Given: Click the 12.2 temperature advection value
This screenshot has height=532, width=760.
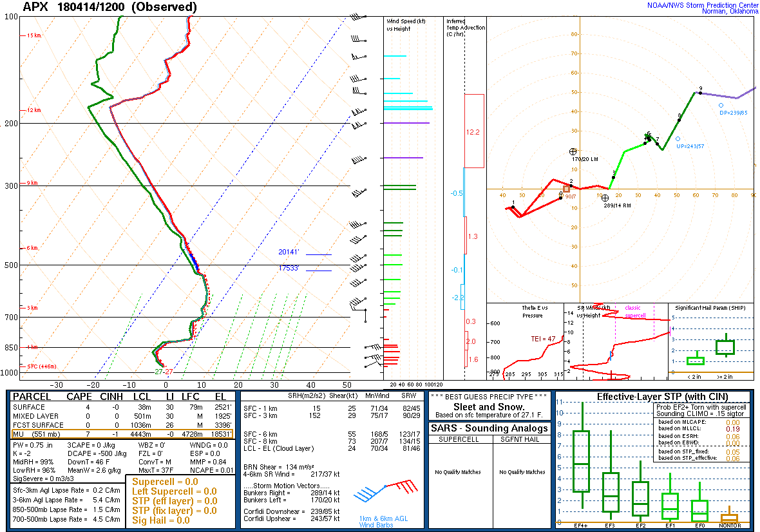Looking at the screenshot, I should coord(473,132).
